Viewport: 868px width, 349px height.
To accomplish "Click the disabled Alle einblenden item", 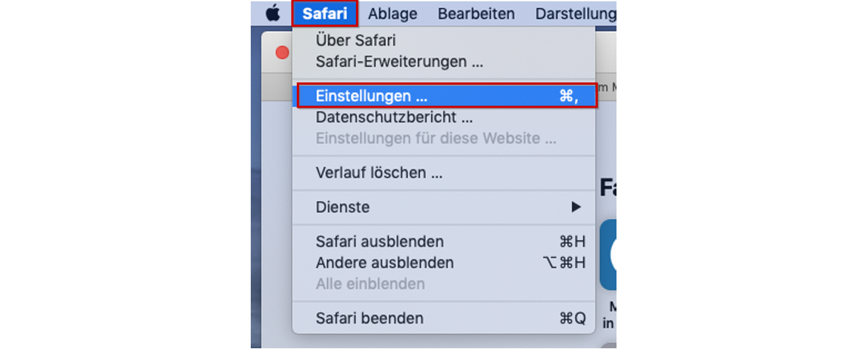I will click(370, 284).
